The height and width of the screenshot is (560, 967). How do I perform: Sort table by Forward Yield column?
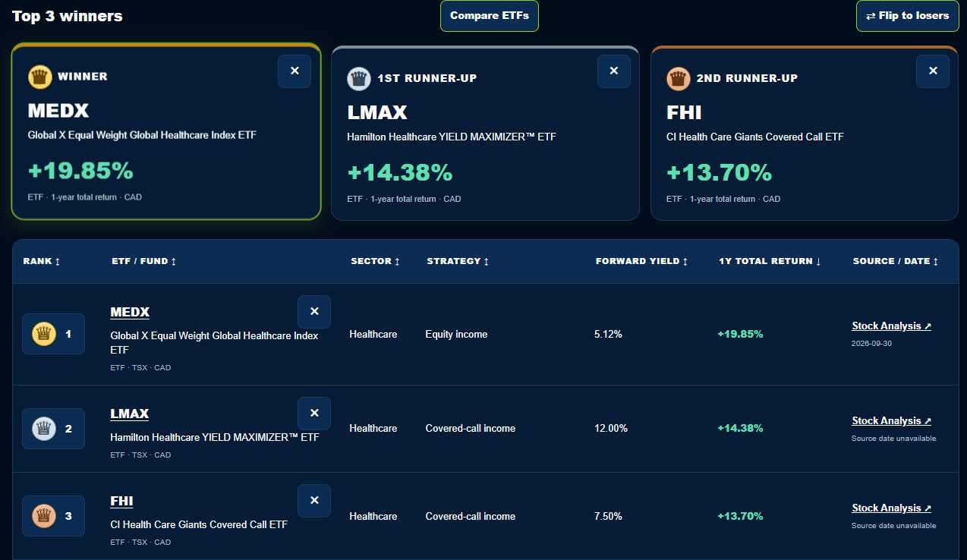pos(642,261)
